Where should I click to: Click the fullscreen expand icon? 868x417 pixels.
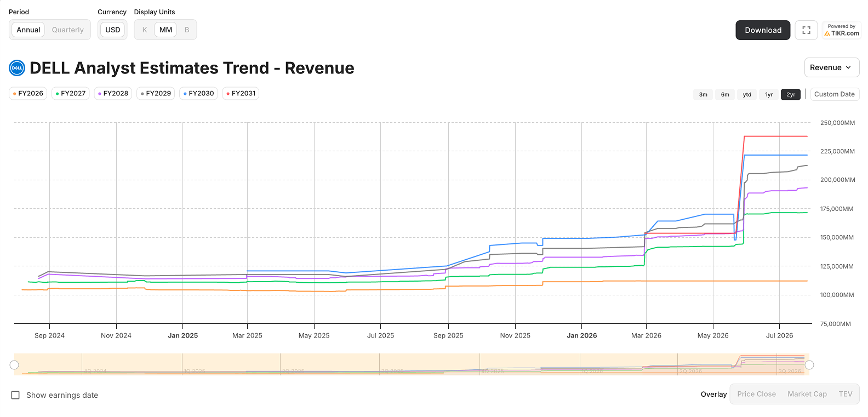click(806, 30)
